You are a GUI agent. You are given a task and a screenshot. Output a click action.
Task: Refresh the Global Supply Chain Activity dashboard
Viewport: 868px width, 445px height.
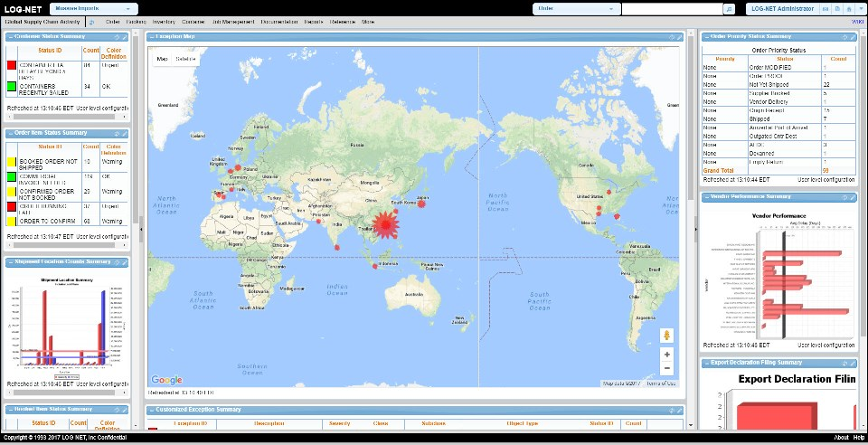pos(92,22)
